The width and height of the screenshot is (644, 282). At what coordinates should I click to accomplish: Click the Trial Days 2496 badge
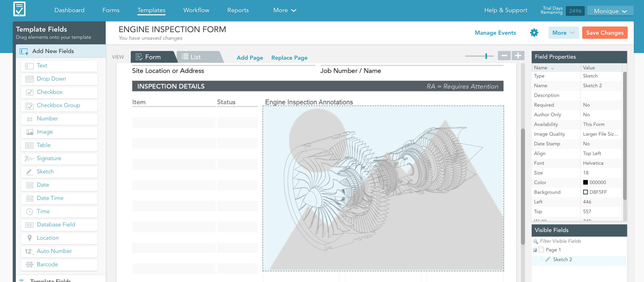pyautogui.click(x=575, y=11)
